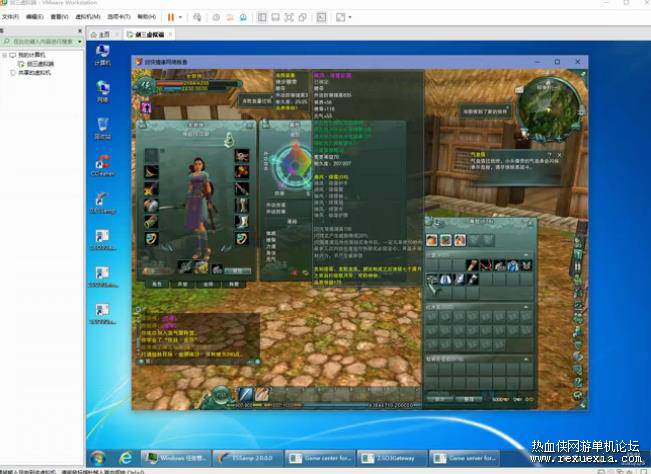Collapse the first bag section arrow
Screen dimensions: 651x474
[x=526, y=255]
